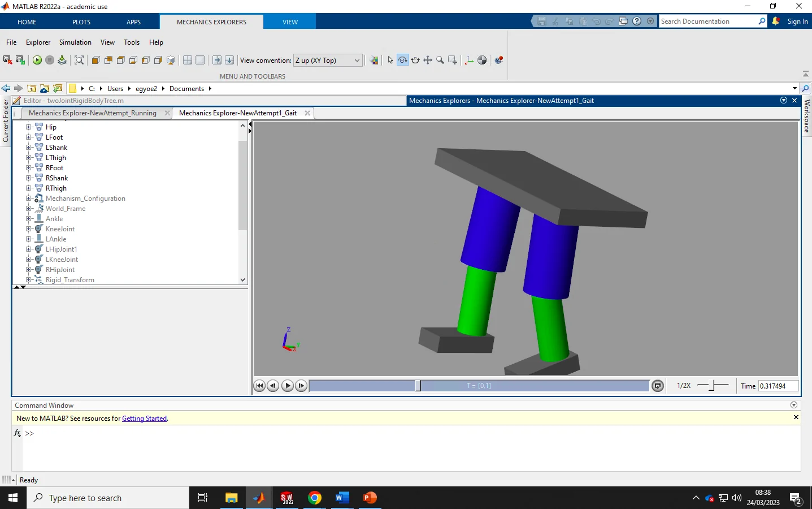
Task: Expand the Mechanism_Configuration tree node
Action: pyautogui.click(x=28, y=199)
